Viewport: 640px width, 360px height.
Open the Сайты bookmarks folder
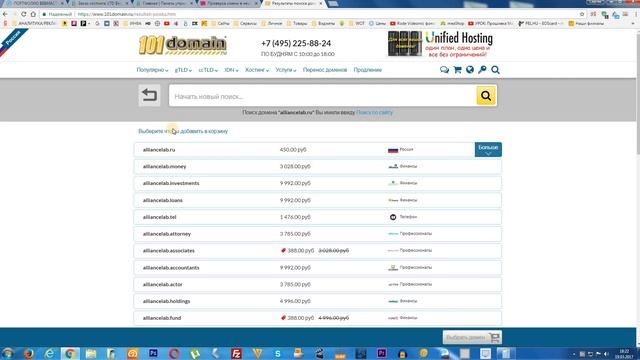[220, 24]
